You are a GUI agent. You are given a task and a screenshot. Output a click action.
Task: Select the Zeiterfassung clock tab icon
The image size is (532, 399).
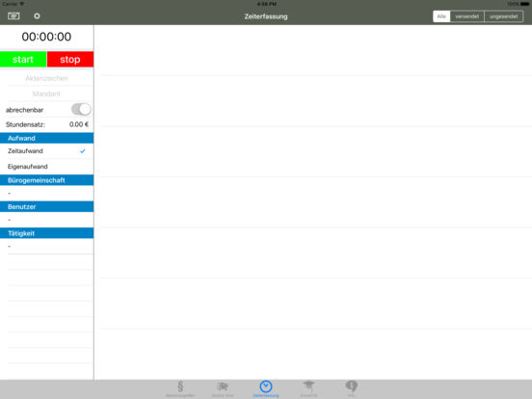(x=266, y=388)
